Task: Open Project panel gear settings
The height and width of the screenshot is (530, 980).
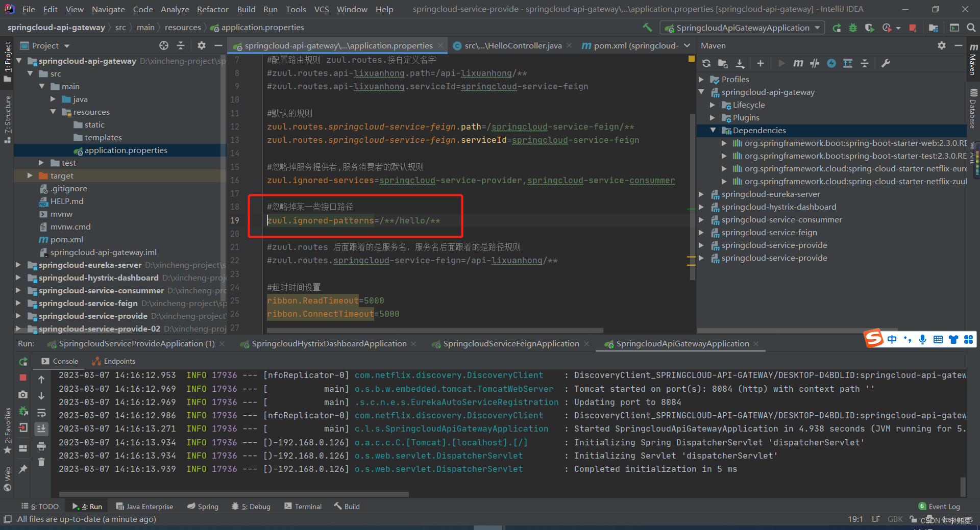Action: [202, 45]
